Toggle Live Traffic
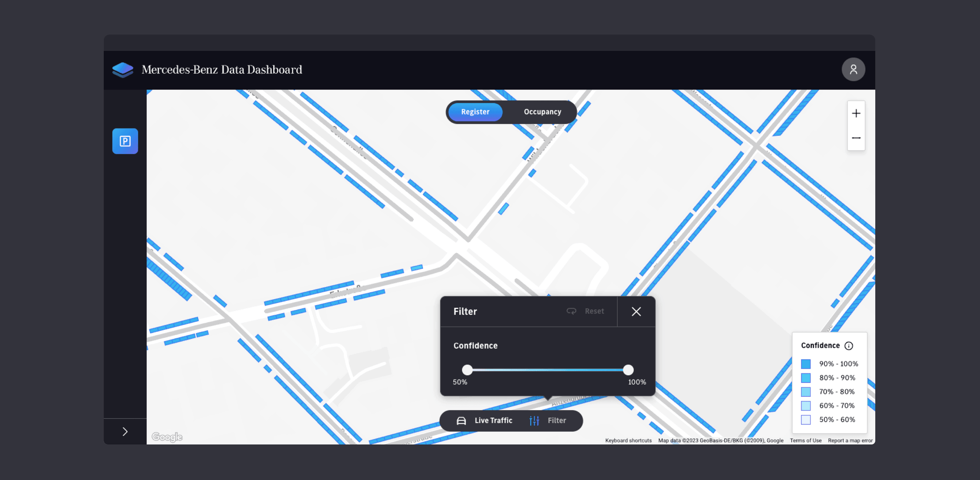 point(484,421)
